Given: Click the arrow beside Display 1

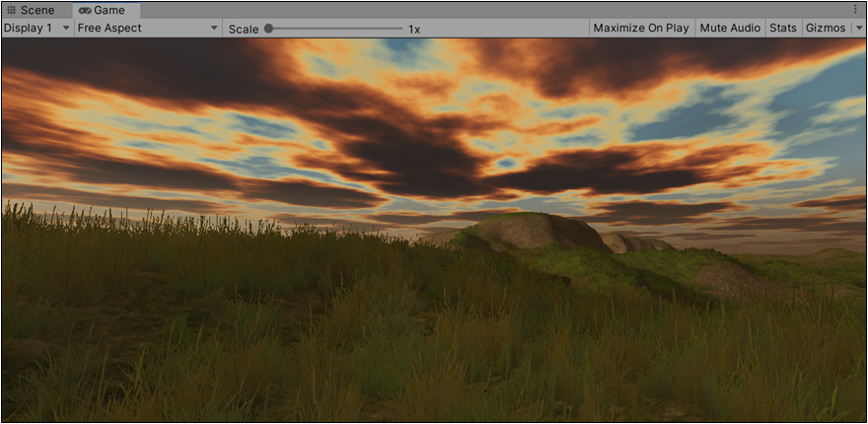Looking at the screenshot, I should click(x=66, y=28).
